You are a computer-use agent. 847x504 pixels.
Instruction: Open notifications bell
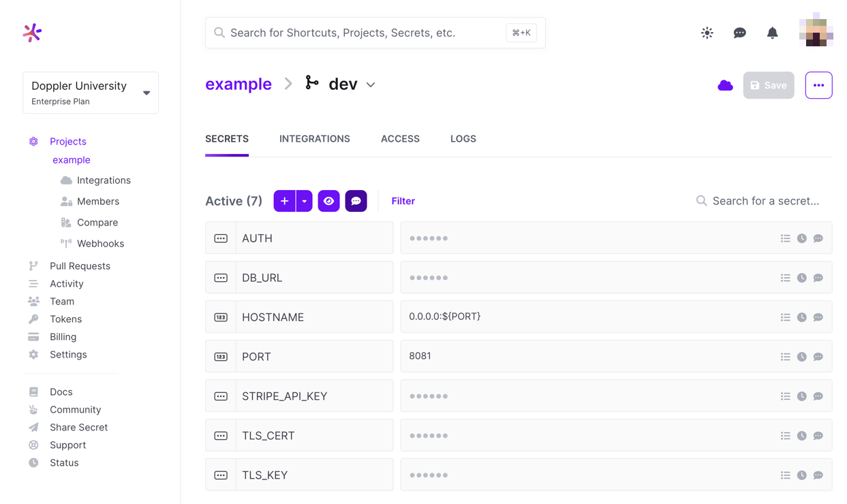point(772,33)
